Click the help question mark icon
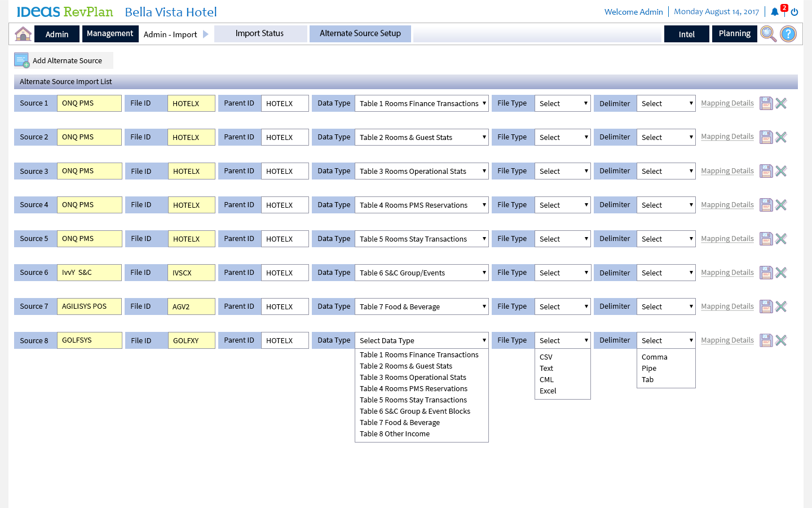 pos(788,34)
